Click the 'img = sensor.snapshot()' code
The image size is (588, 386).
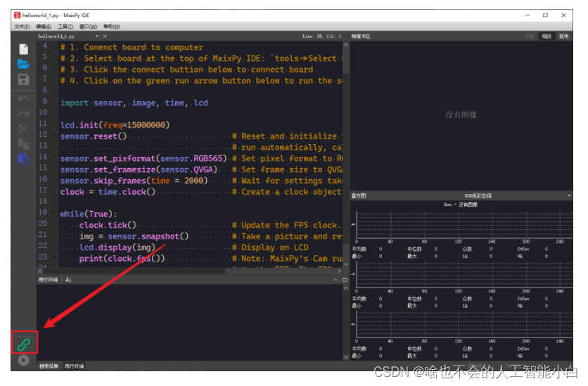(x=134, y=236)
